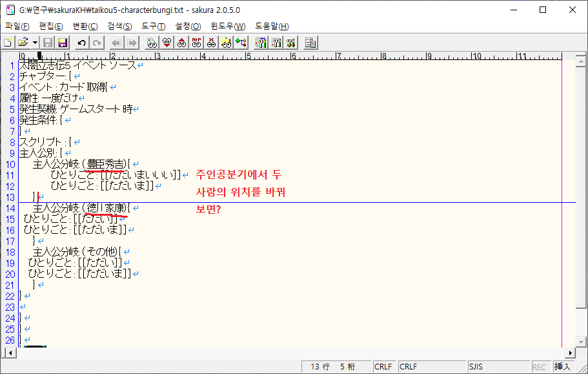Viewport: 588px width, 374px height.
Task: Click line number 22 in the gutter
Action: (x=10, y=296)
